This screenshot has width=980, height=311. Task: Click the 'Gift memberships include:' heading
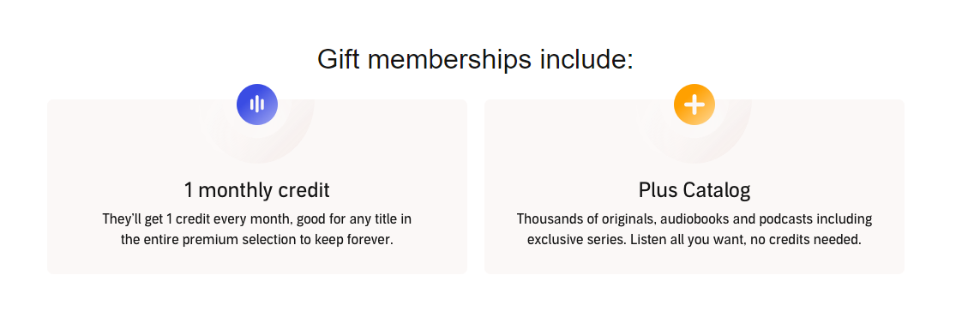tap(475, 59)
